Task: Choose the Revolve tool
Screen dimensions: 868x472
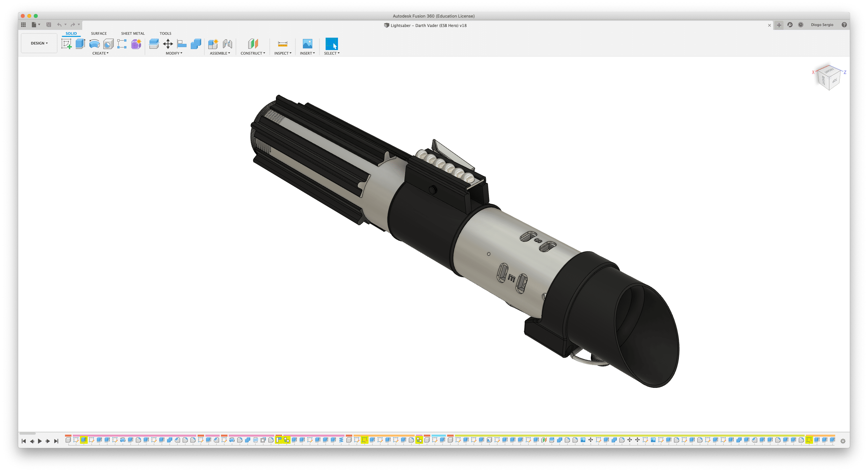Action: 94,44
